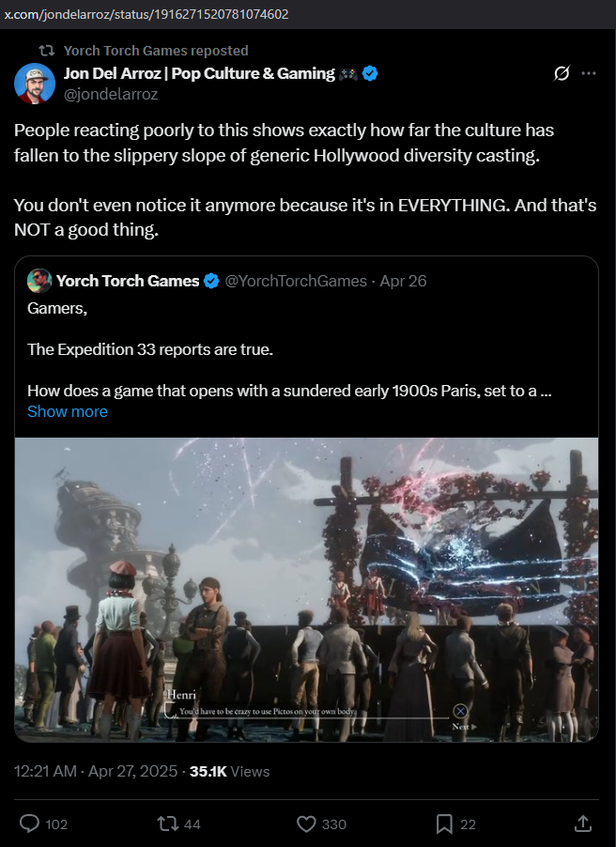
Task: Click the repost icon with 44
Action: pos(167,824)
